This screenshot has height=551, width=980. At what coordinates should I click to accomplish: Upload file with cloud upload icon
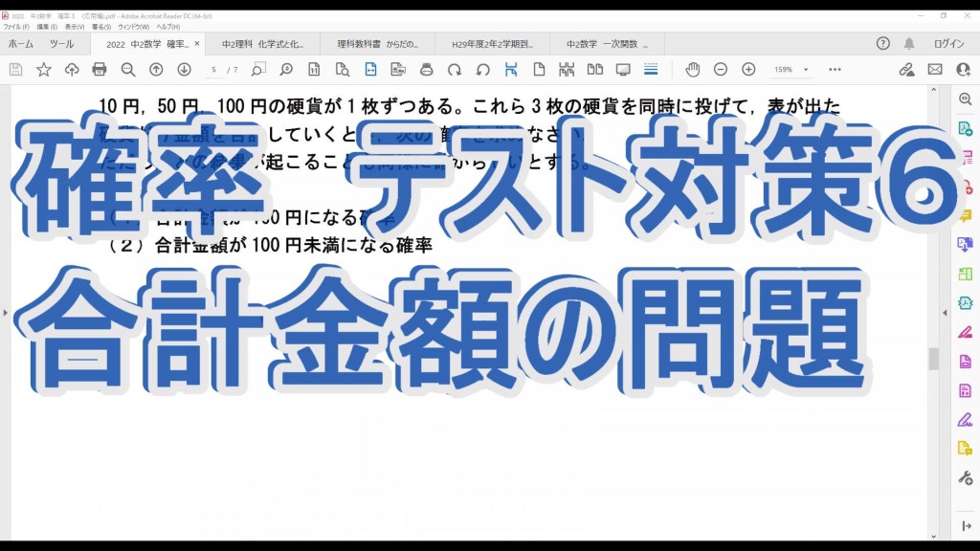coord(72,70)
